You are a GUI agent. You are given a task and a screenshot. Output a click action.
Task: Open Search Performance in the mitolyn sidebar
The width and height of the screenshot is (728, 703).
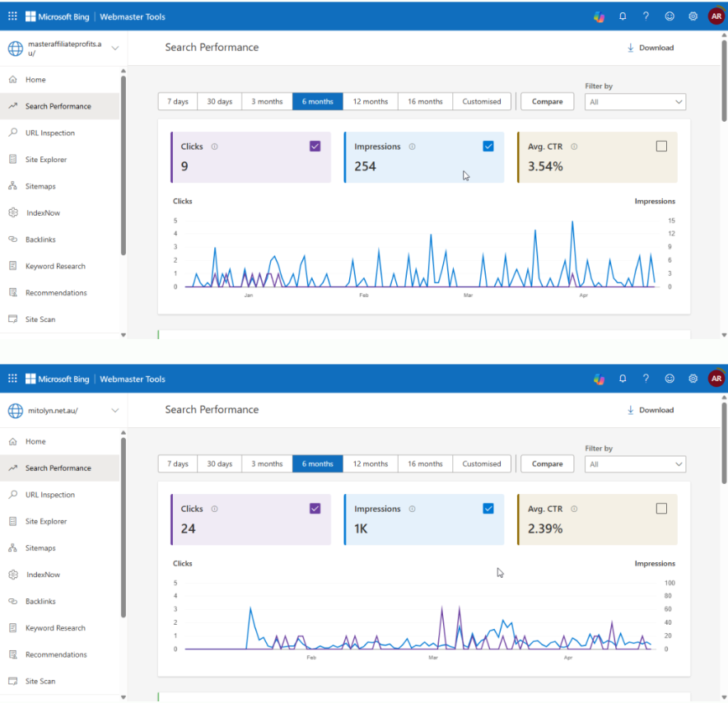pyautogui.click(x=59, y=468)
